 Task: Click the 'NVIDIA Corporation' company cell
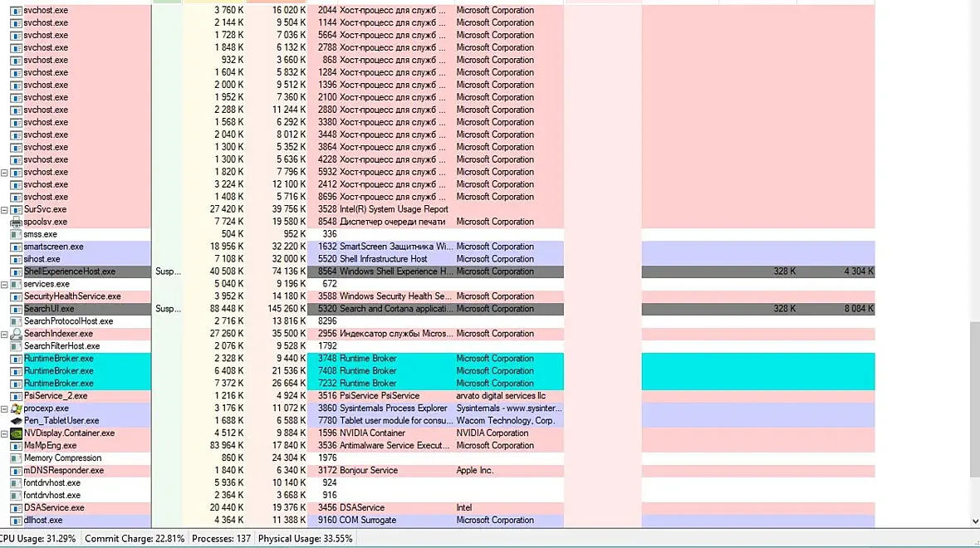(492, 433)
